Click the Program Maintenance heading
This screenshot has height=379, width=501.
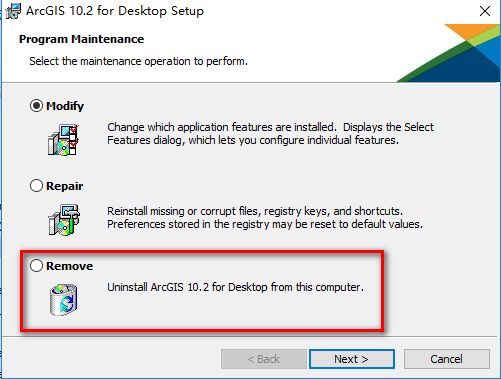click(x=82, y=39)
